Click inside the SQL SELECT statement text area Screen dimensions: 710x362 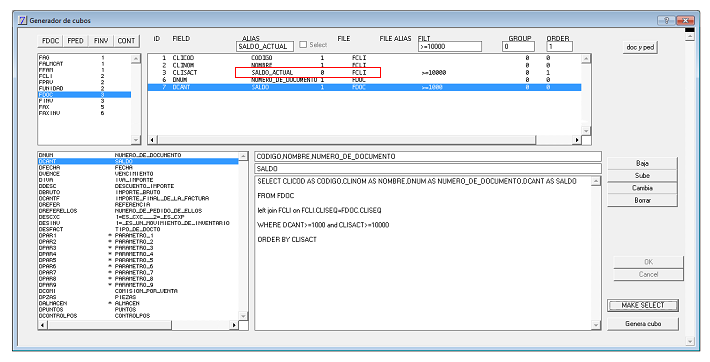click(423, 253)
